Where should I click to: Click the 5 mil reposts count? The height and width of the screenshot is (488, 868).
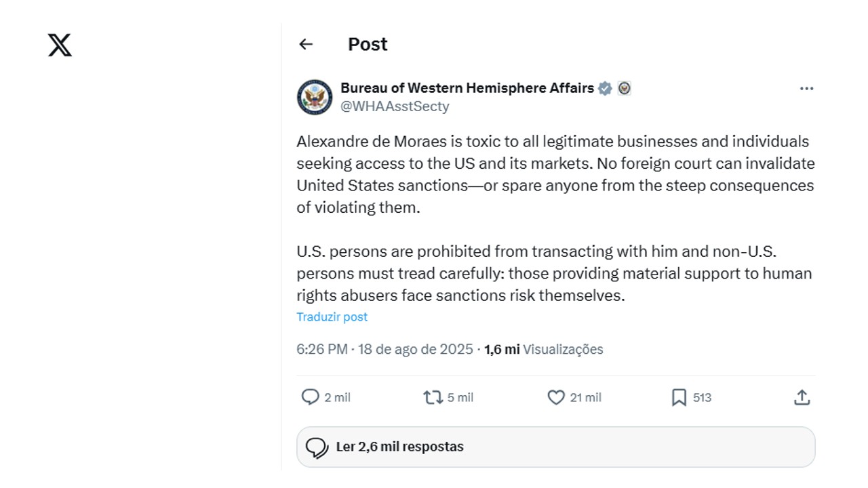point(460,397)
